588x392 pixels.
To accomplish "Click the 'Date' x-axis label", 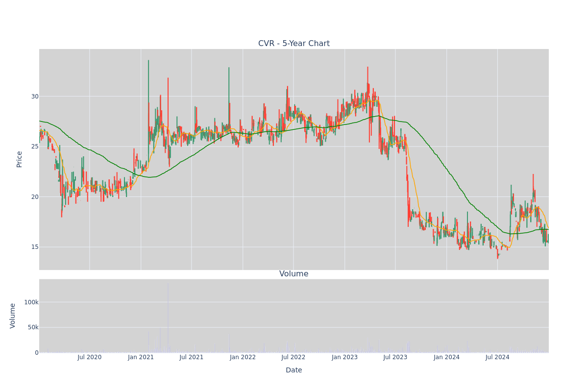I will tap(294, 370).
